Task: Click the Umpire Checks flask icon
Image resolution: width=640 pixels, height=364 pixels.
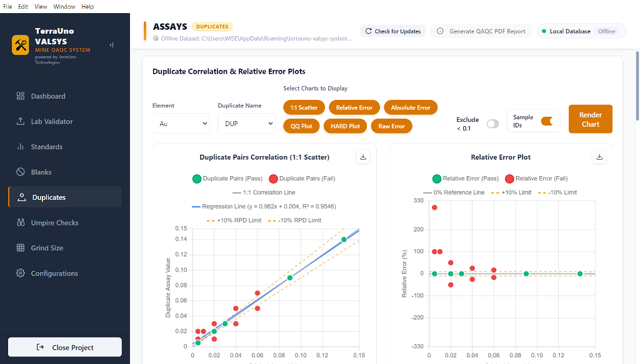Action: coord(21,222)
